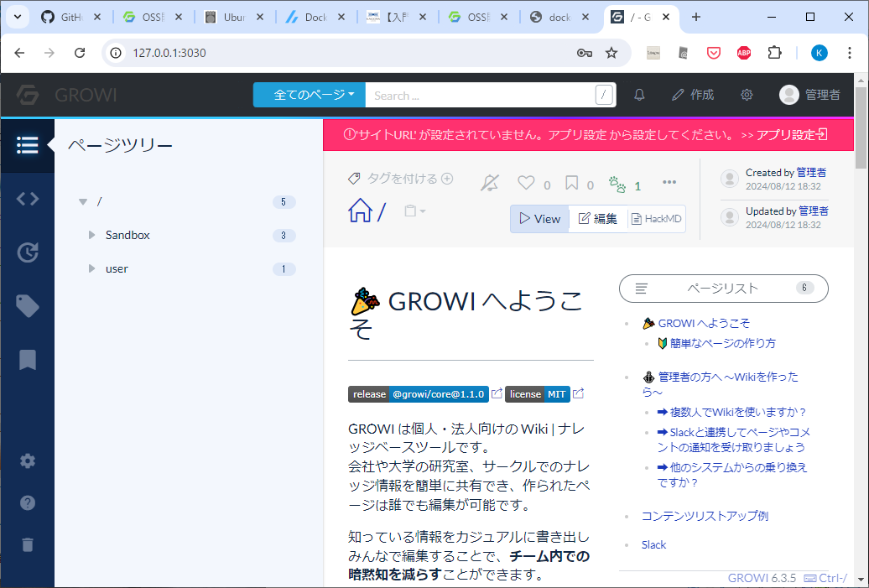Open the 全てのページ search scope dropdown
Screen dimensions: 869x588
(309, 95)
